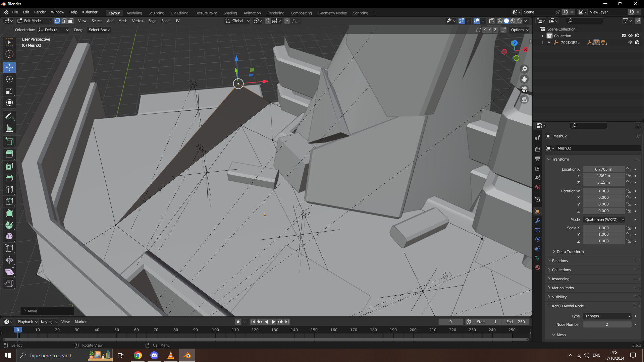Activate the Scale tool
Screen dimensions: 644x362
9,91
